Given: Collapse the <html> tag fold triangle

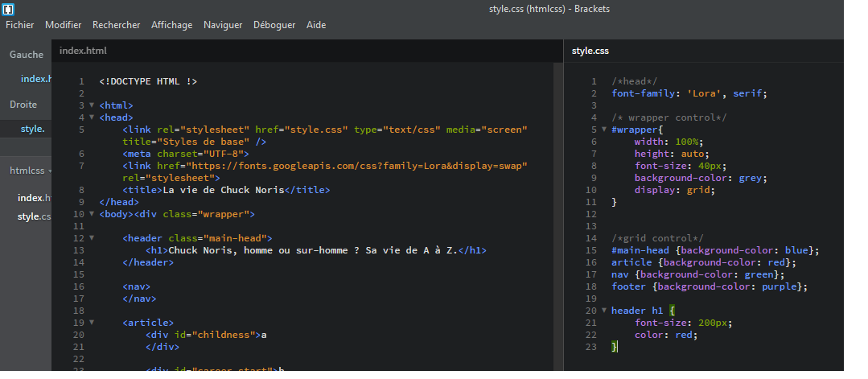Looking at the screenshot, I should 92,105.
